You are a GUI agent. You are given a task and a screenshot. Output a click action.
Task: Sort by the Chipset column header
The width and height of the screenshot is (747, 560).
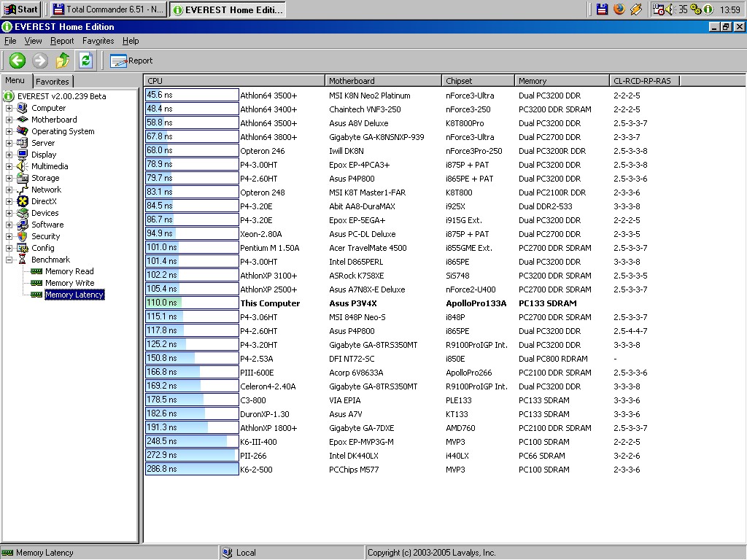click(478, 81)
